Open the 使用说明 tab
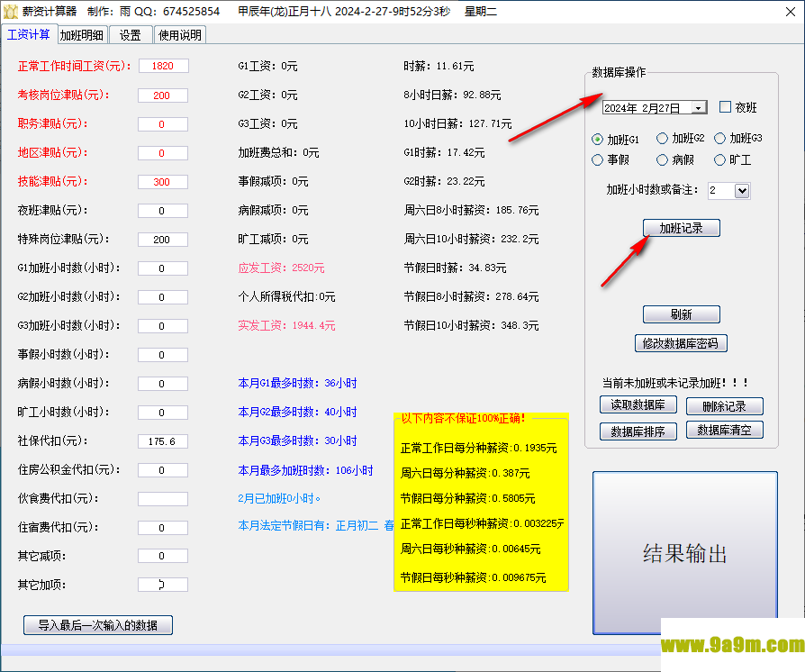This screenshot has height=672, width=805. (x=180, y=35)
